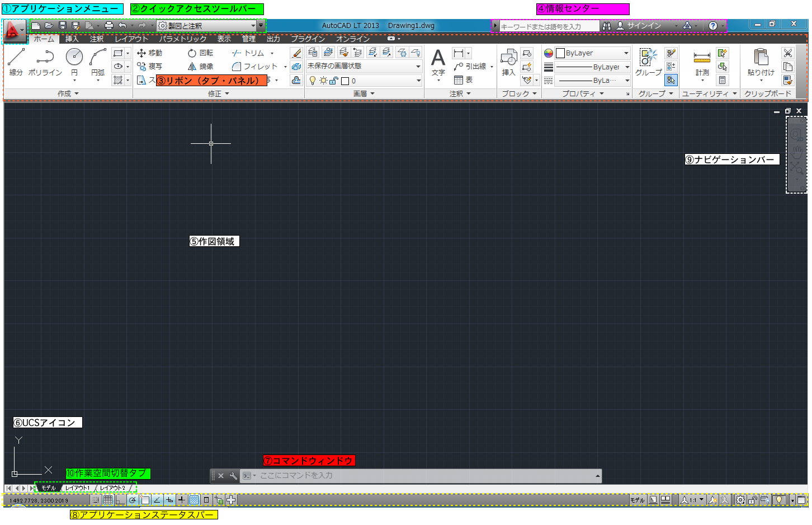Switch to the 挿入 ribbon tab
This screenshot has height=525, width=812.
coord(72,39)
